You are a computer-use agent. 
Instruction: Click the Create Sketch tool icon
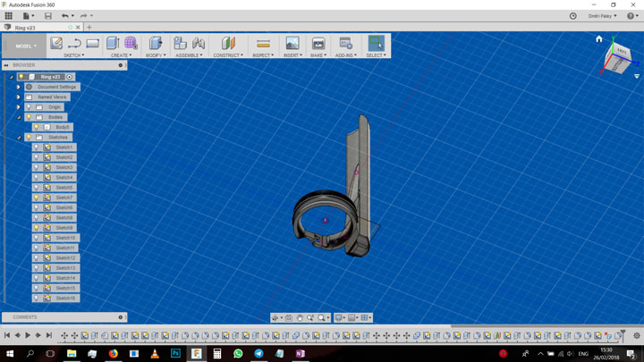tap(56, 43)
